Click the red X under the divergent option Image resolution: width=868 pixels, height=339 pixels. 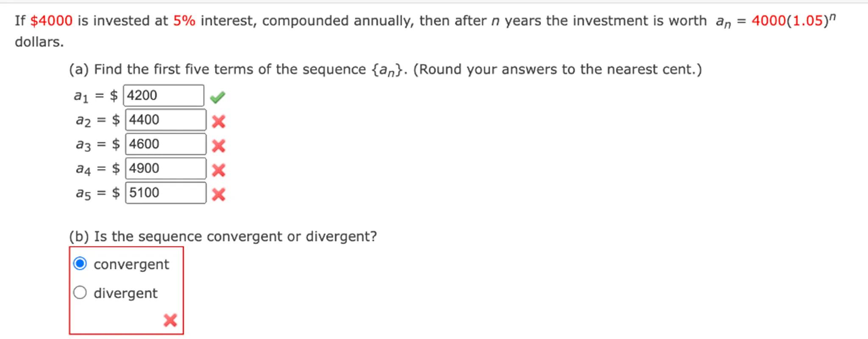coord(170,320)
